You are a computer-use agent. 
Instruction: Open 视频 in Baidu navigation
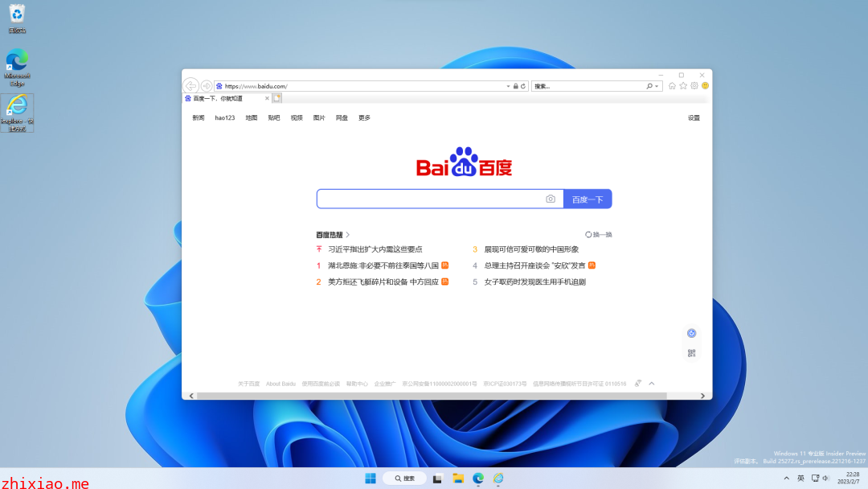[x=297, y=118]
